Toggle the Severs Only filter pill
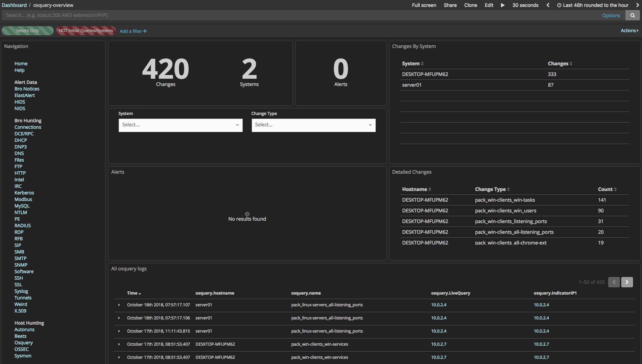Screen dimensions: 642x364 point(28,31)
